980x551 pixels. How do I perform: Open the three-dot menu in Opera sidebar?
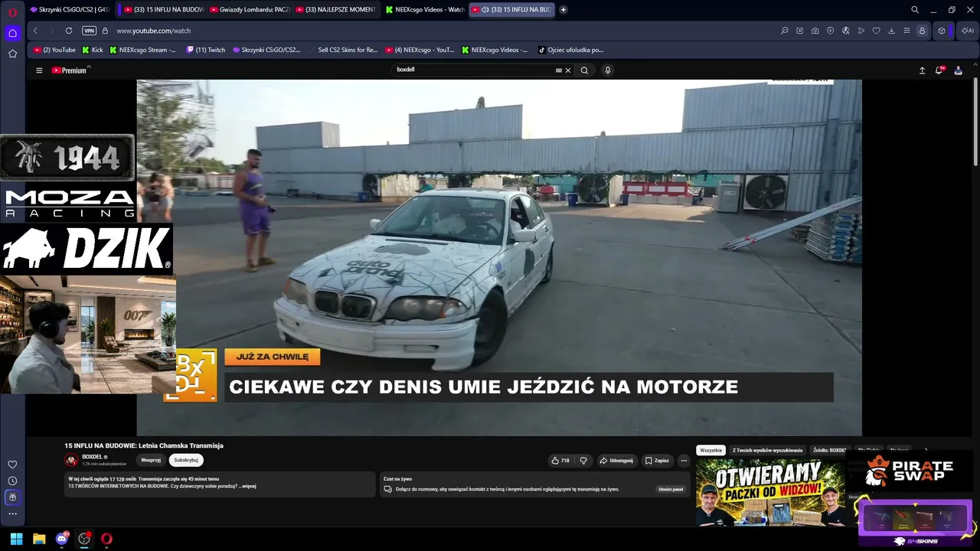coord(12,514)
